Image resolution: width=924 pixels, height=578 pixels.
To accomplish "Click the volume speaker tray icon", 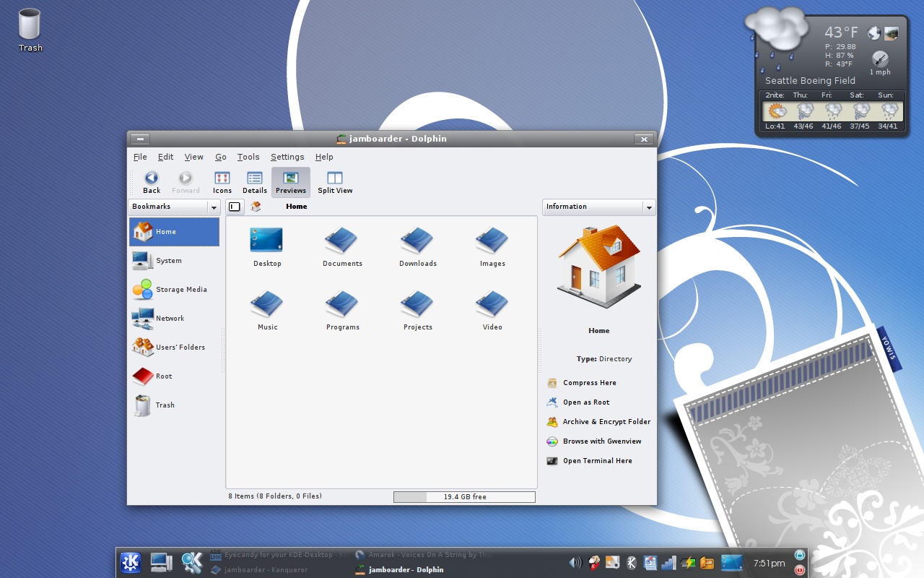I will pos(575,563).
